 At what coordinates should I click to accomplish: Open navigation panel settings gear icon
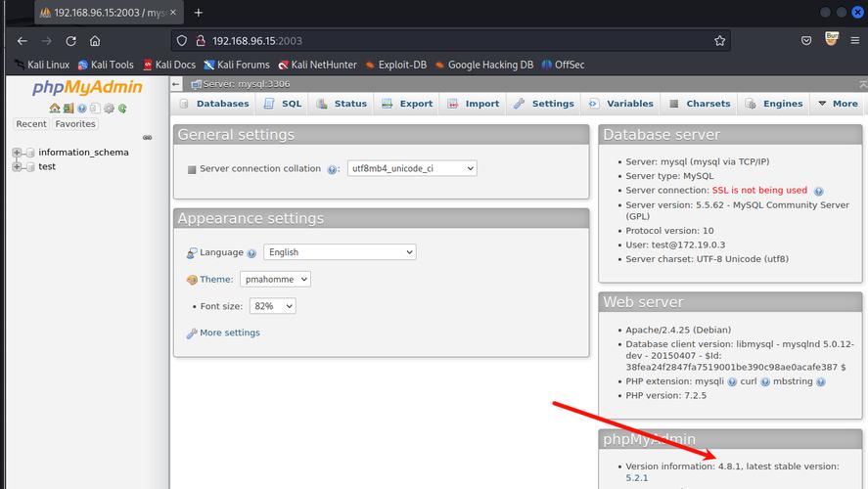[109, 109]
